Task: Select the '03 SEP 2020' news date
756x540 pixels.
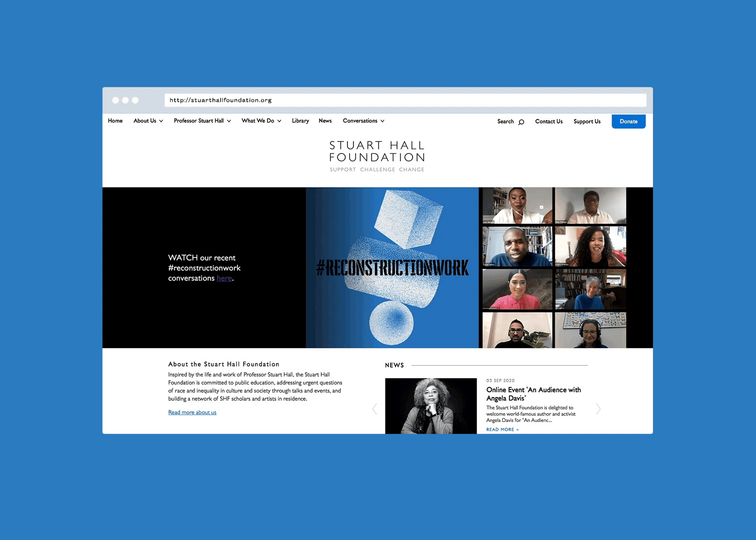Action: coord(500,380)
